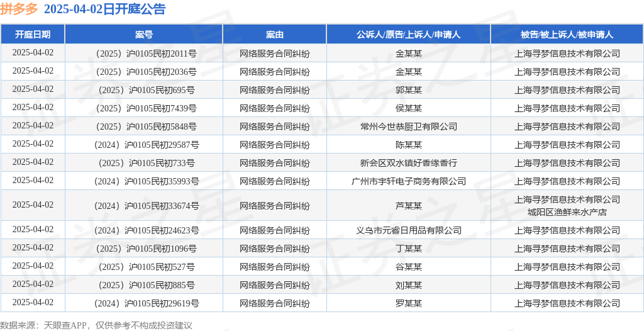Click the date 2025-04-02 in the 民初2011号 row

(33, 53)
